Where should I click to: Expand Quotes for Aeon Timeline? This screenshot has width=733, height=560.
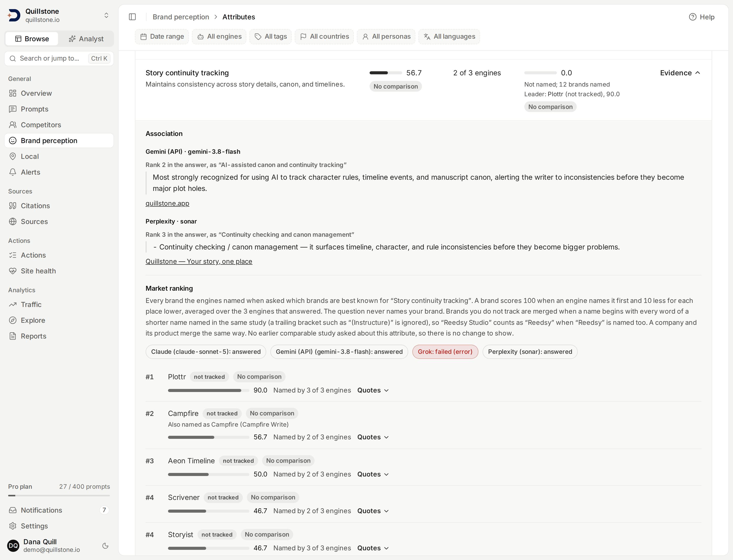click(373, 474)
